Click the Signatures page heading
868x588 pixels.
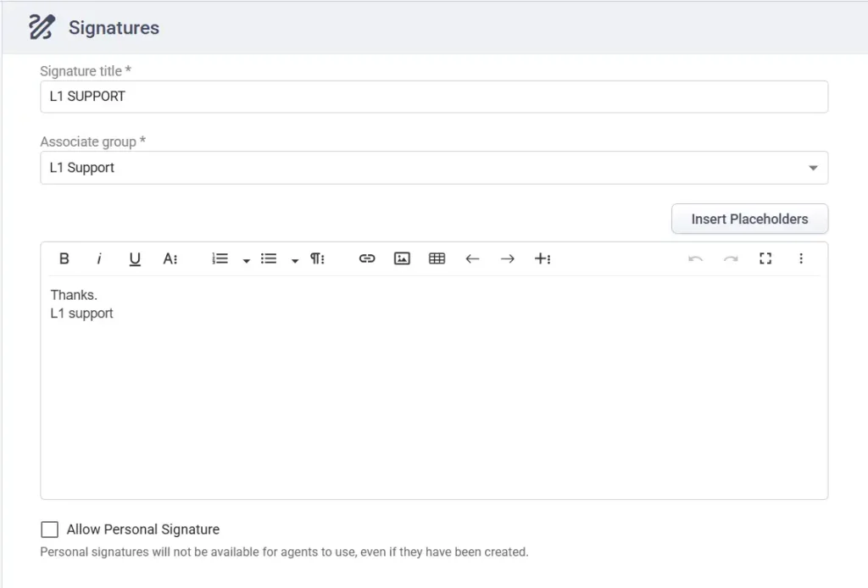(114, 28)
